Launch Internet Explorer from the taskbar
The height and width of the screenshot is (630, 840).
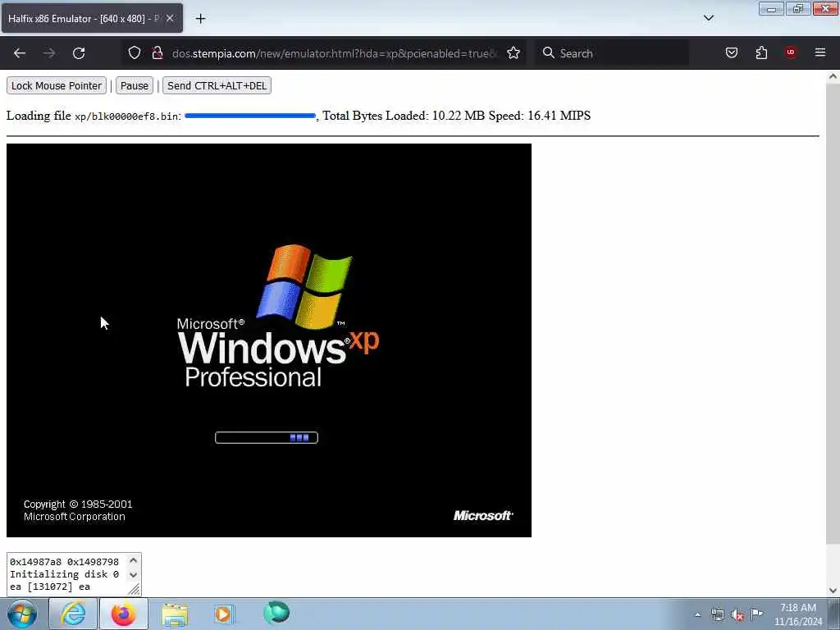[x=73, y=614]
